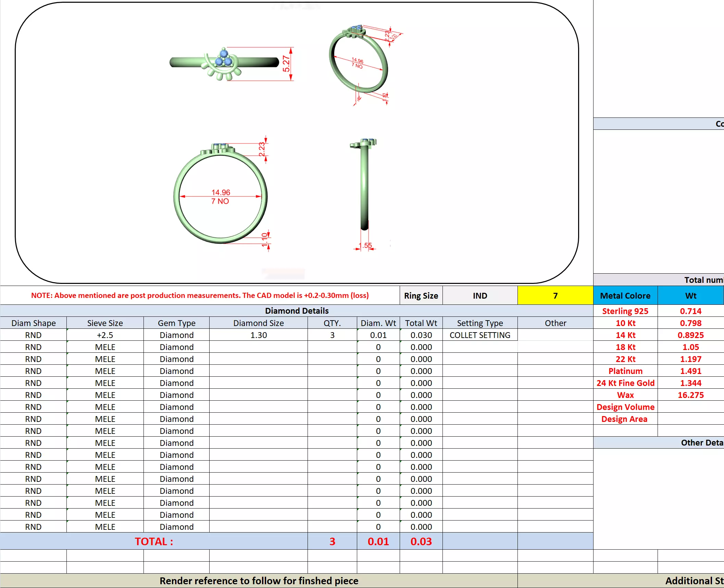Screen dimensions: 724x588
Task: Click the Wax weight value 16.275
Action: (690, 395)
